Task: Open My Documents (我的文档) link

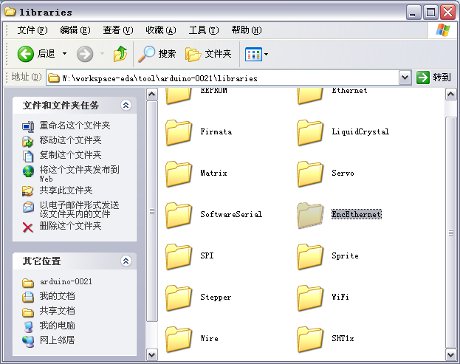Action: 57,296
